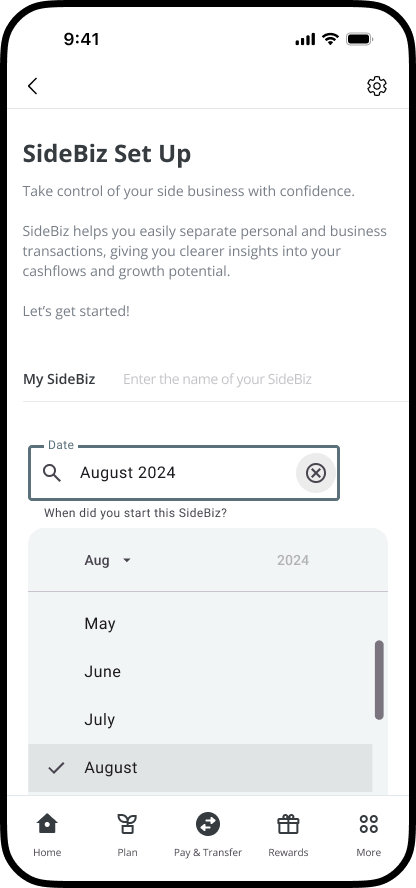The image size is (416, 888).
Task: Go back using the left chevron
Action: click(x=32, y=86)
